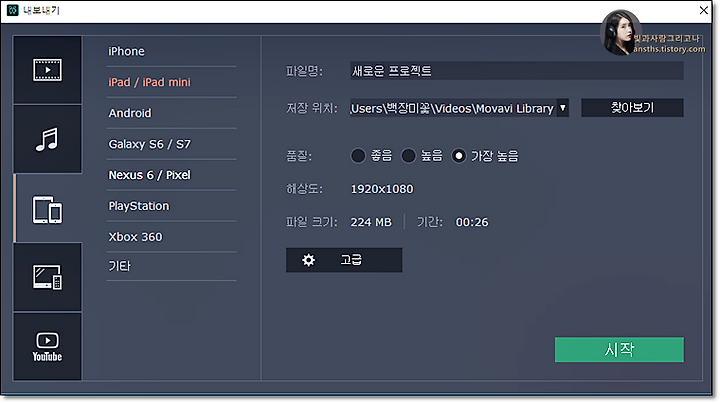Set quality to 좋음 radio option
720x403 pixels.
click(x=358, y=156)
